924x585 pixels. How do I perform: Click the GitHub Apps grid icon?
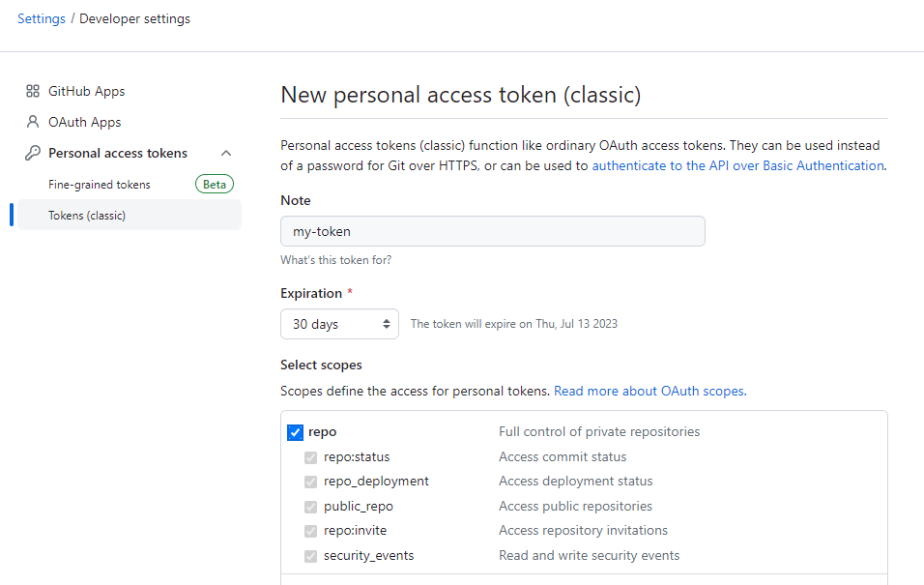[33, 91]
